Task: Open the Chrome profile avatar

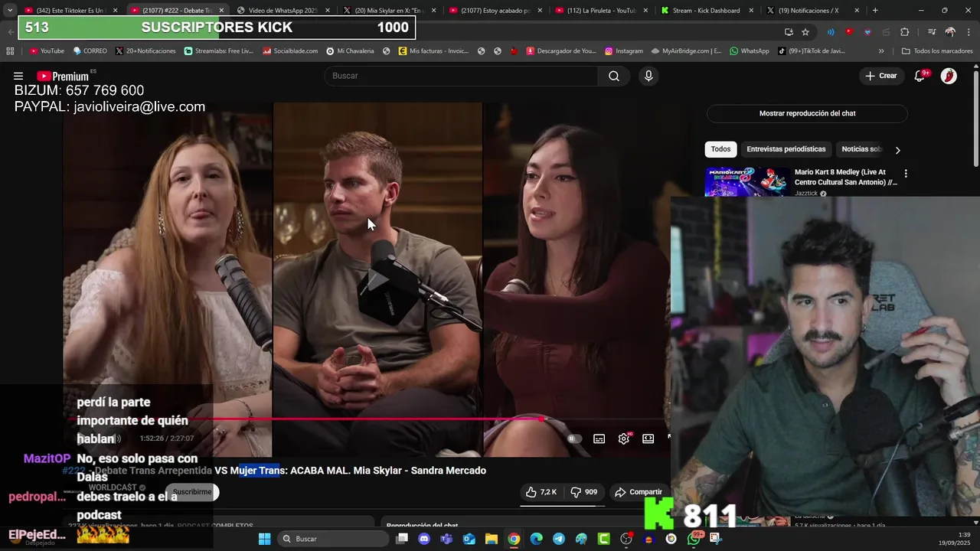Action: [950, 32]
